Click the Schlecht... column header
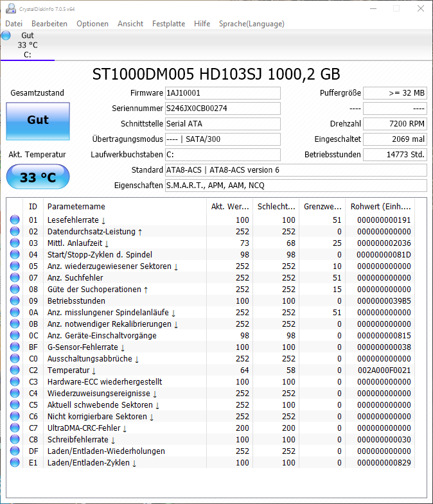Viewport: 433px width, 504px height. [x=276, y=206]
